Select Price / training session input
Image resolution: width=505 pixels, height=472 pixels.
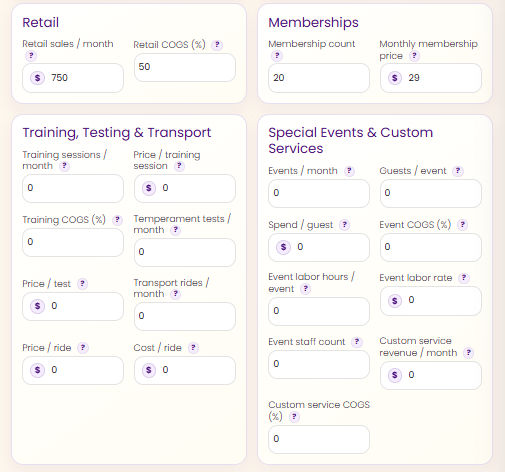(x=185, y=188)
